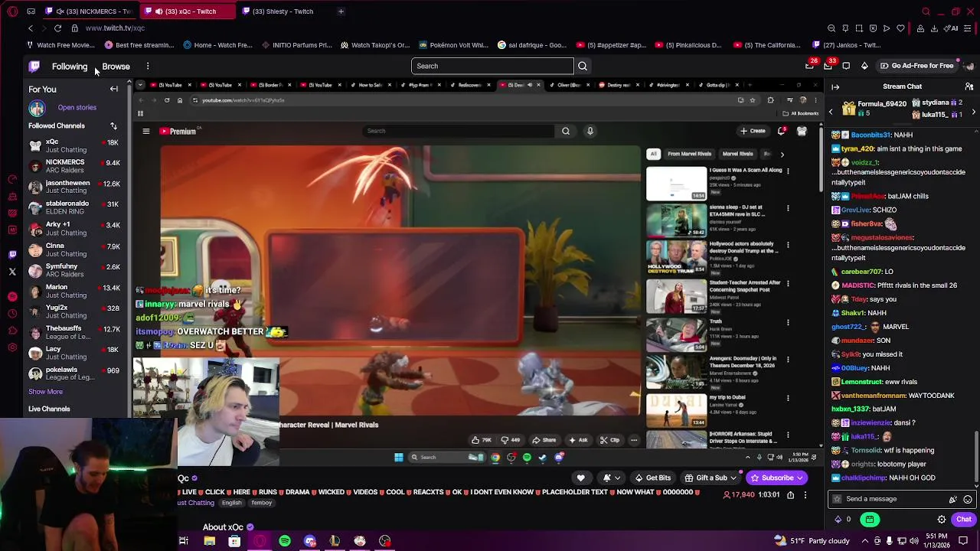
Task: Click channel points green button in chat
Action: pyautogui.click(x=870, y=520)
